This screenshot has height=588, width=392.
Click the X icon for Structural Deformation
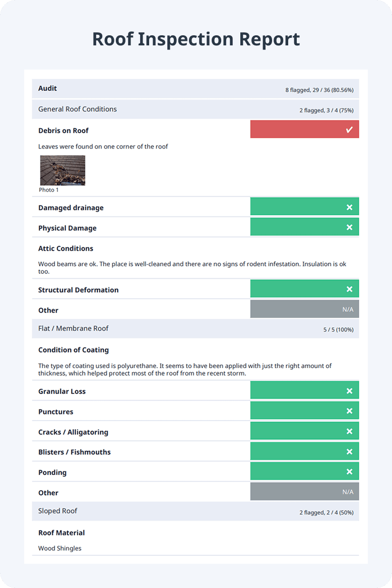click(349, 289)
